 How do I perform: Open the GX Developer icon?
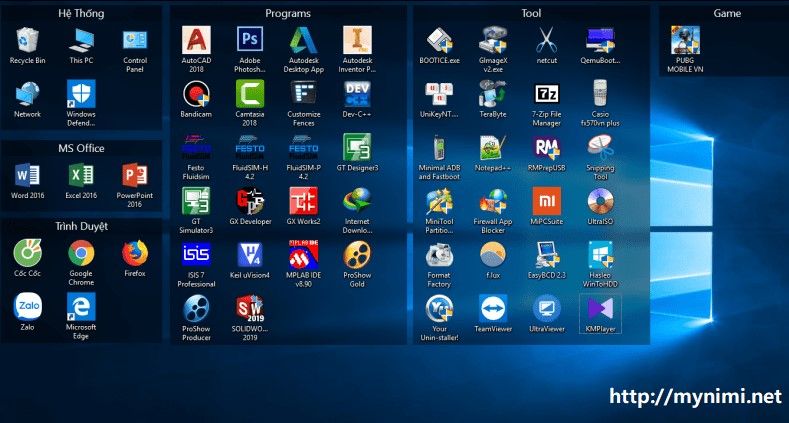[250, 202]
